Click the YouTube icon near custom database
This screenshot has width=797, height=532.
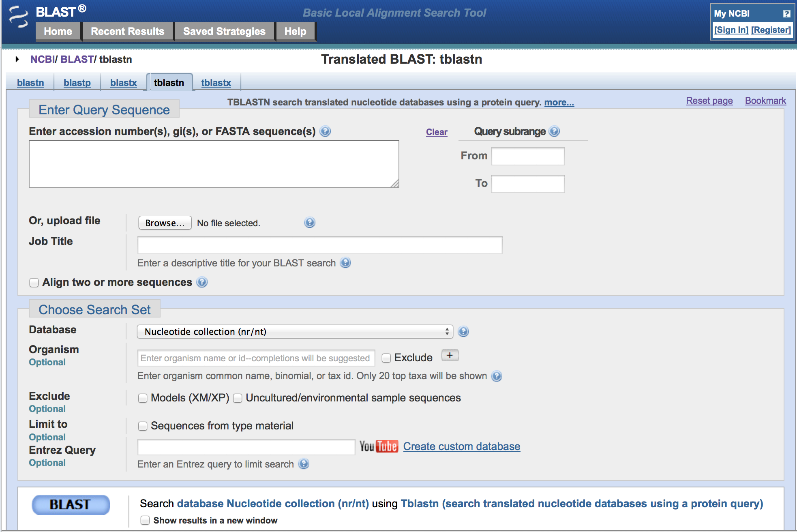pos(379,446)
